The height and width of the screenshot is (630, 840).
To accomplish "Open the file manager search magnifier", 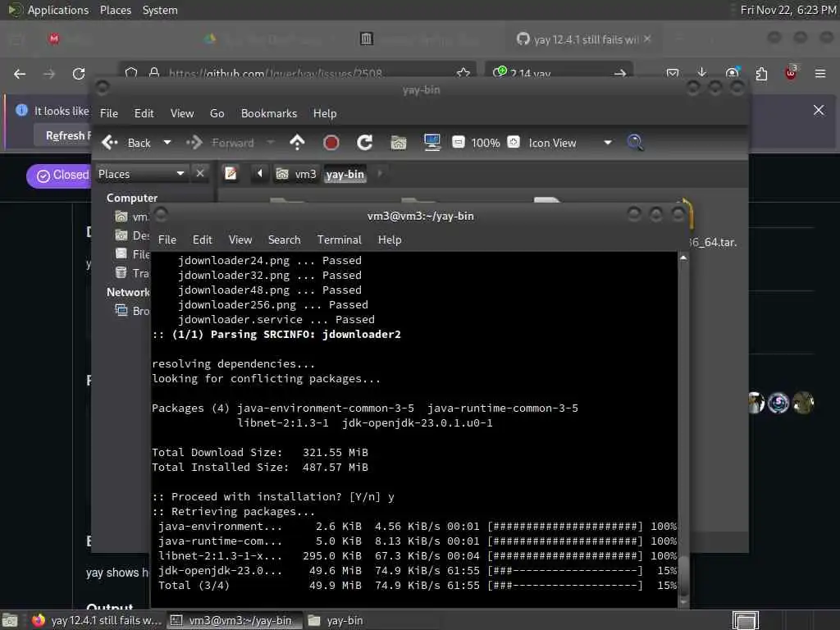I will click(636, 143).
